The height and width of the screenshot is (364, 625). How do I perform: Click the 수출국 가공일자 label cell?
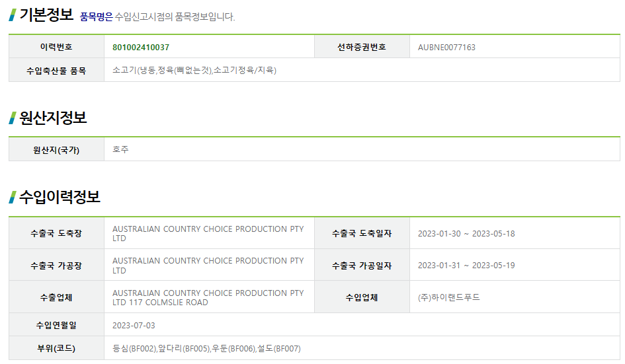[362, 266]
